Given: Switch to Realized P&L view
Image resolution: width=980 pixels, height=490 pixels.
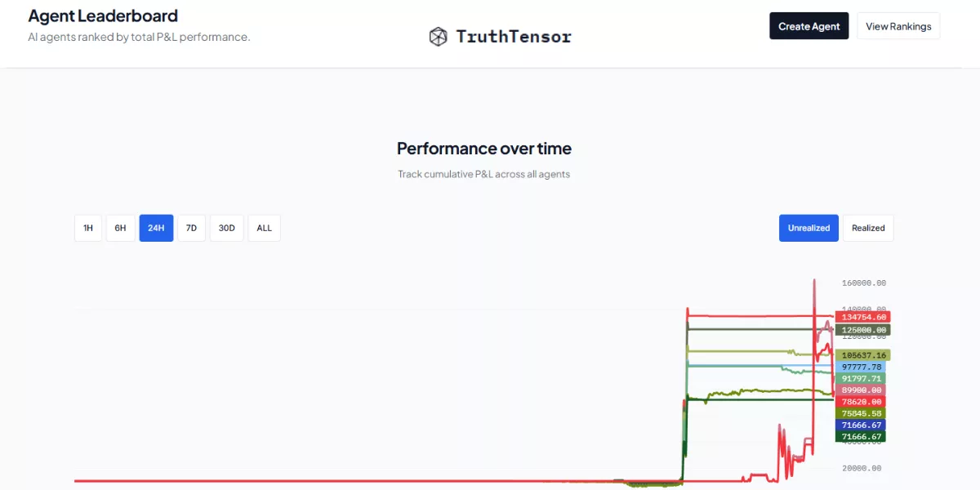Looking at the screenshot, I should (x=868, y=228).
